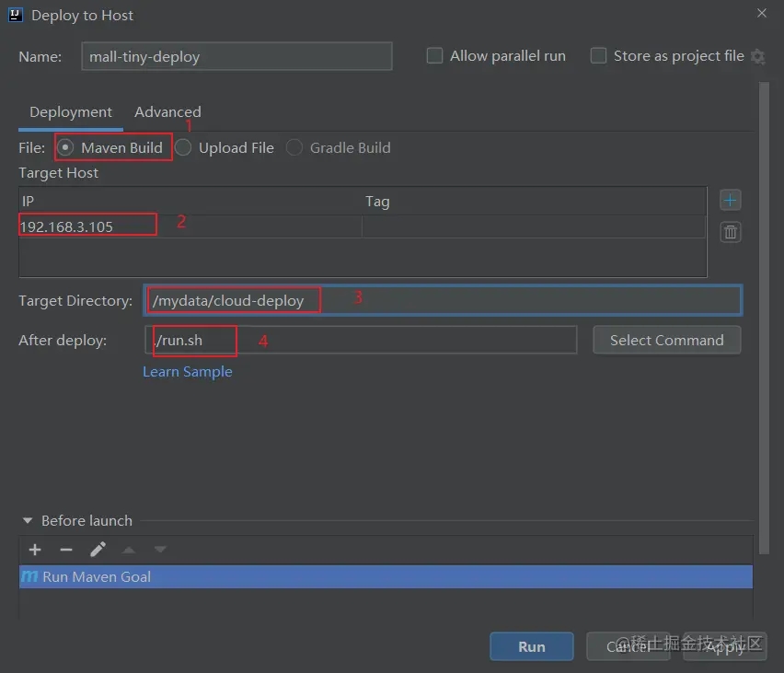Select the Run Maven Goal task row
784x673 pixels.
386,576
